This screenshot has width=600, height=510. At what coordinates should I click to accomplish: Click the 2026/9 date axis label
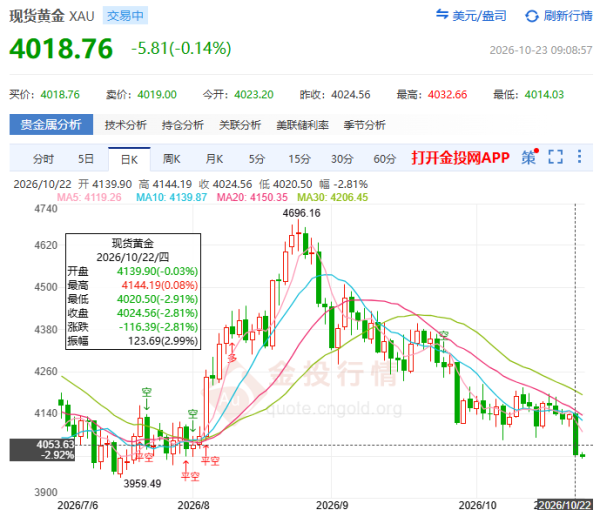click(332, 505)
